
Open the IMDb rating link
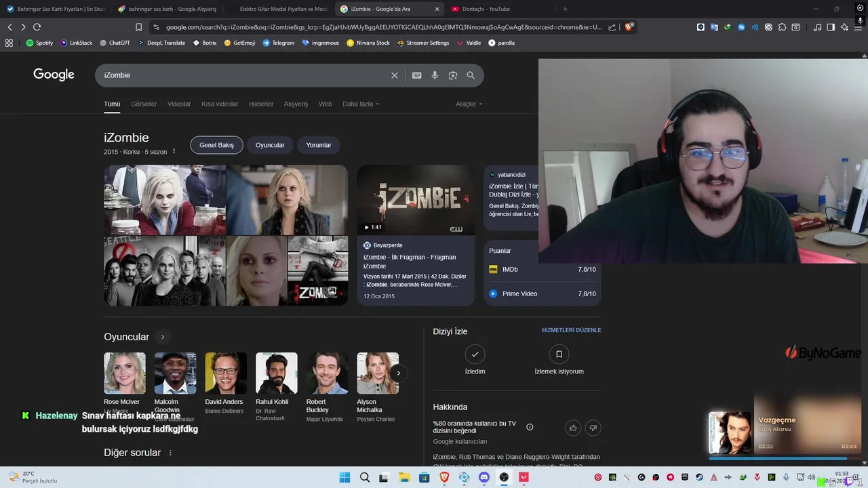click(x=542, y=269)
